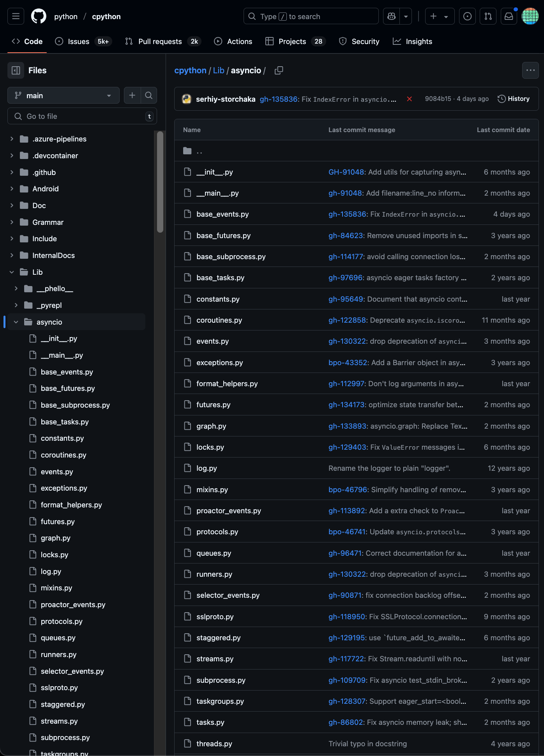Expand the Doc folder
Image resolution: width=544 pixels, height=756 pixels.
click(12, 205)
